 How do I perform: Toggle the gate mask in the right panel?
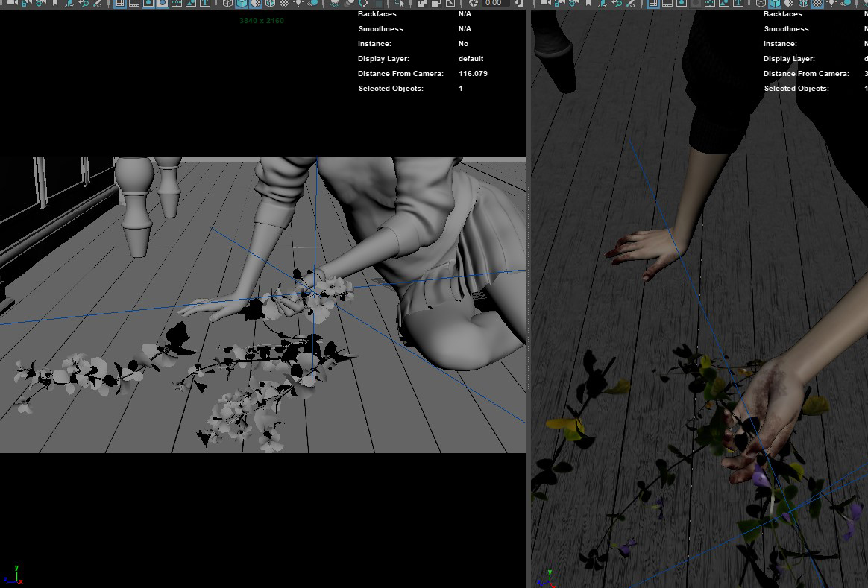[695, 4]
